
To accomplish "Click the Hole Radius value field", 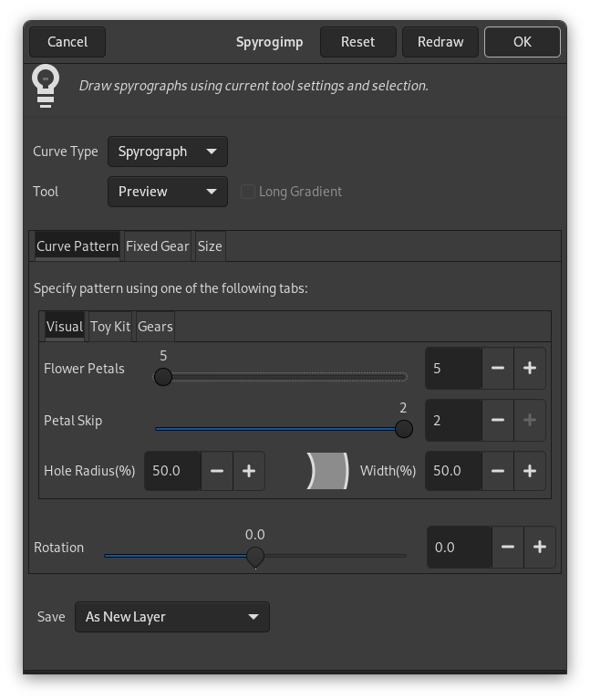I will click(x=172, y=471).
